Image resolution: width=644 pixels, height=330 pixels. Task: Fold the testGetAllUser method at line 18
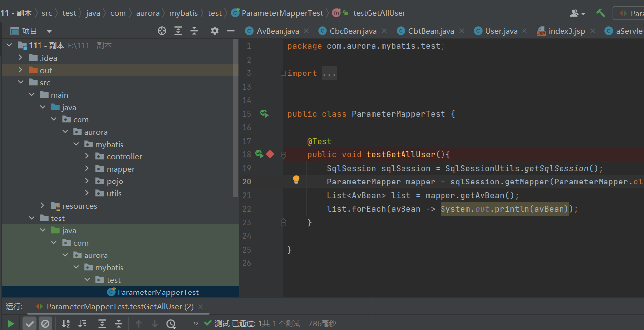tap(283, 155)
